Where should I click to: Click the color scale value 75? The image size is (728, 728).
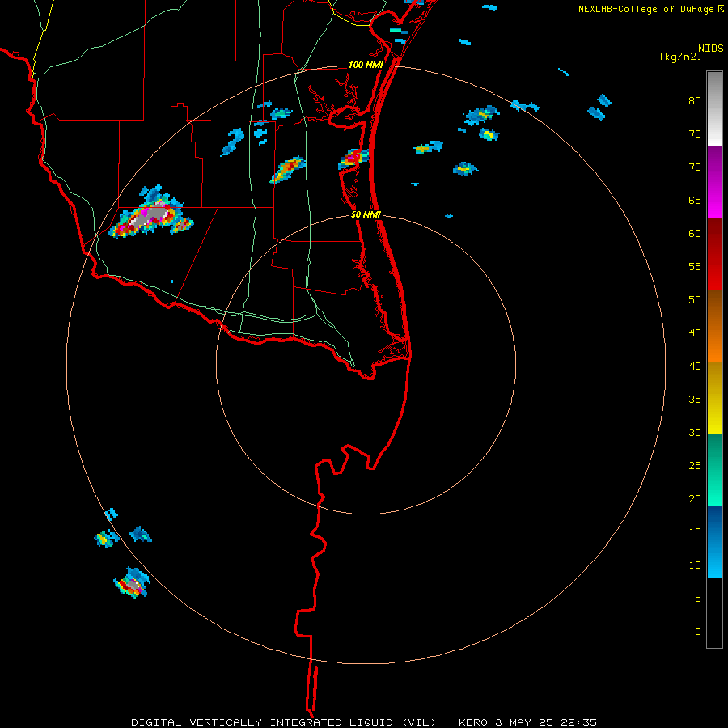pos(695,133)
